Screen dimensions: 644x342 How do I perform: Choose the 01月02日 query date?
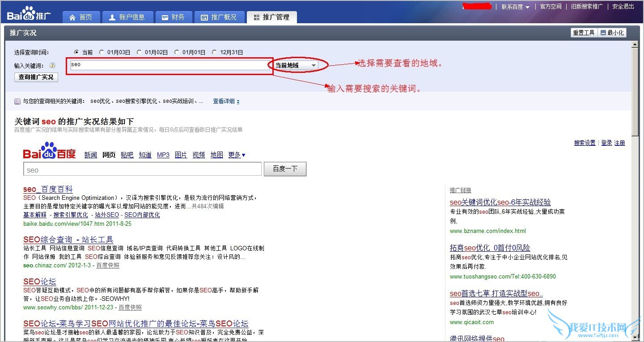[x=139, y=52]
